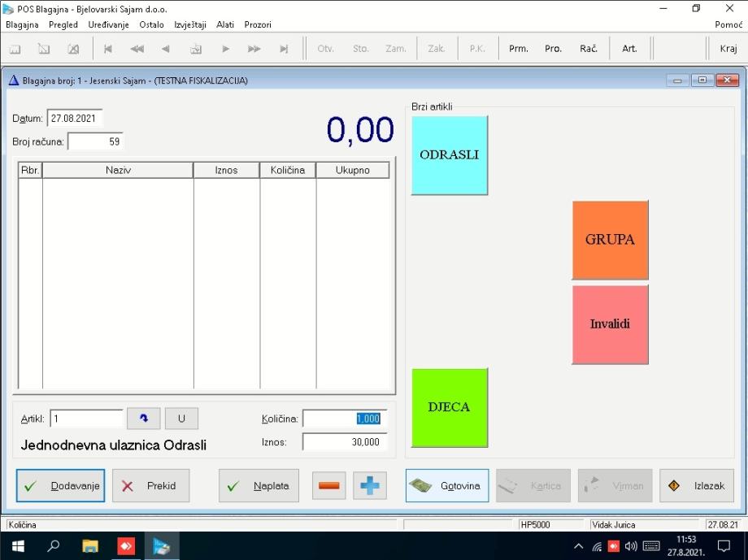Select the green DJECA quick article tile
The height and width of the screenshot is (560, 748).
pyautogui.click(x=450, y=408)
